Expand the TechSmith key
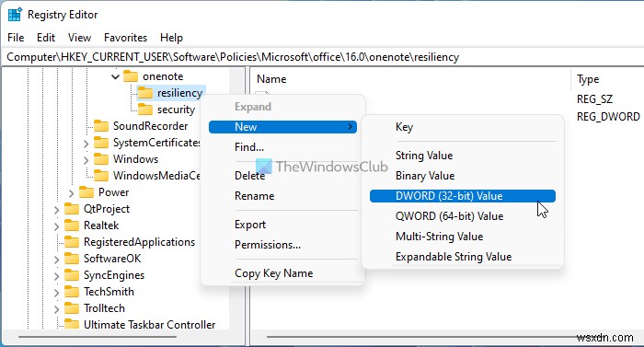This screenshot has width=644, height=347. [x=56, y=293]
